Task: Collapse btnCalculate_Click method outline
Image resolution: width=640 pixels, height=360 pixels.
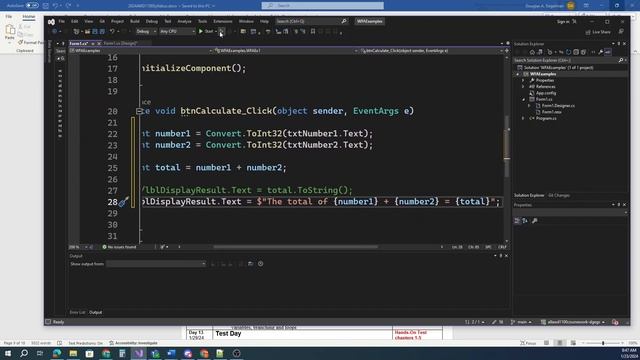Action: (139, 111)
